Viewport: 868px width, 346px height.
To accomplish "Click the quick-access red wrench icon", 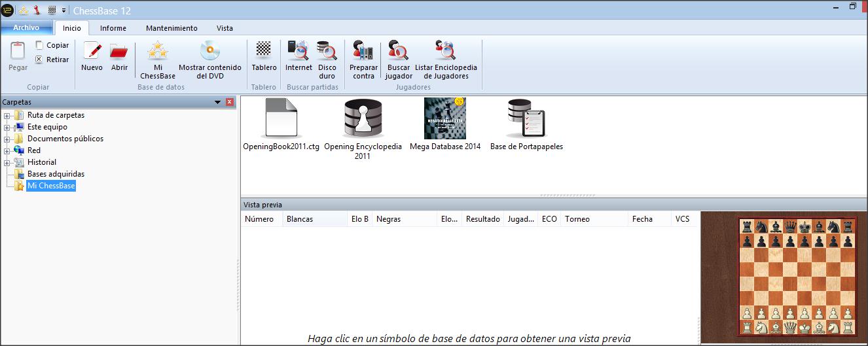I will pos(37,10).
